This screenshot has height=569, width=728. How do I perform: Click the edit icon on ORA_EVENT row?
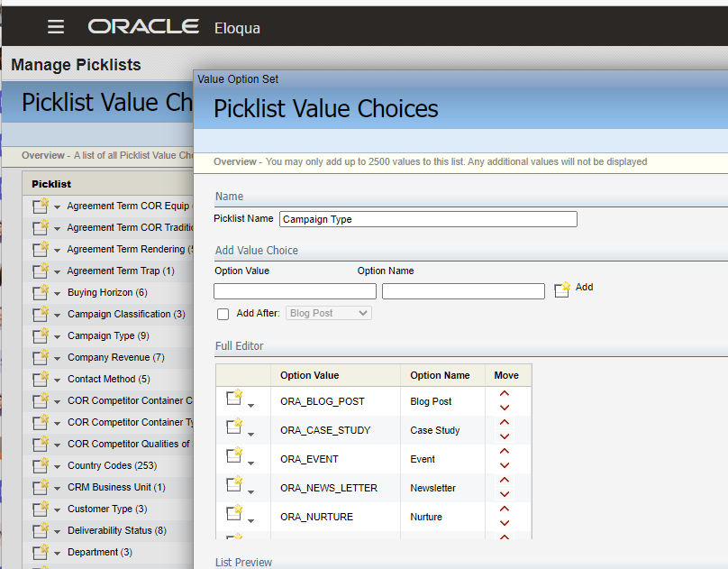click(x=234, y=454)
